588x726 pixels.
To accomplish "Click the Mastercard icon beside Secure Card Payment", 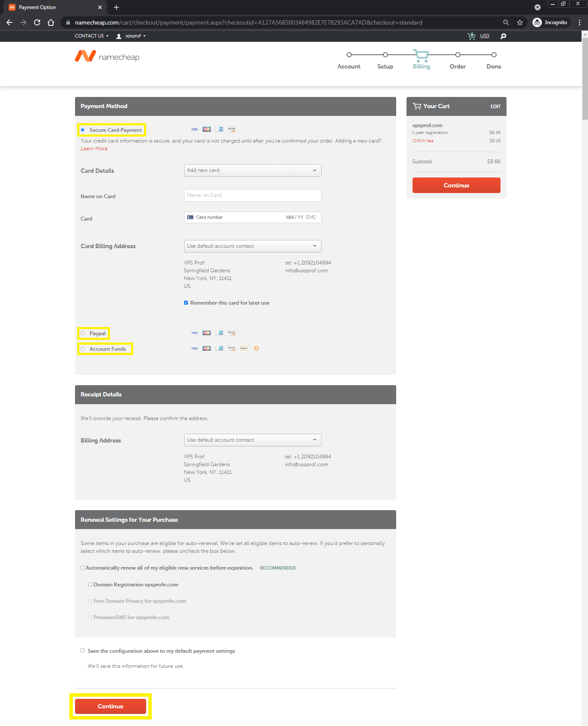I will tap(207, 129).
